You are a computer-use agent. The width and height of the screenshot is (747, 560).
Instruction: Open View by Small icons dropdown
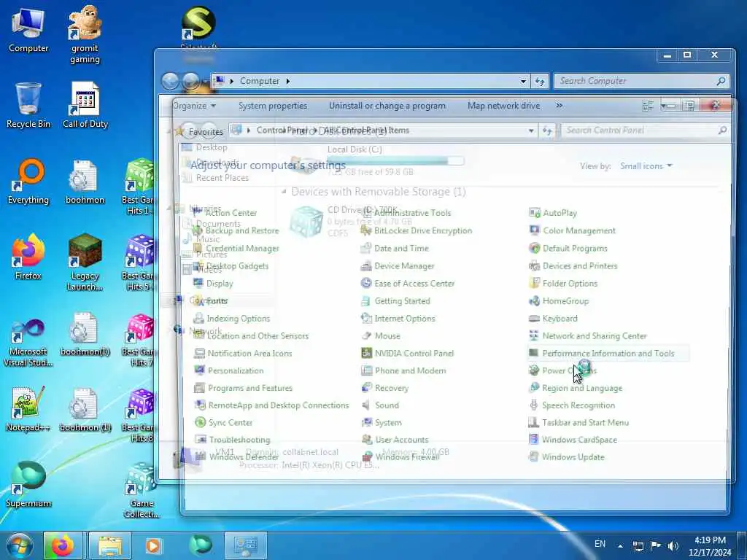(646, 166)
